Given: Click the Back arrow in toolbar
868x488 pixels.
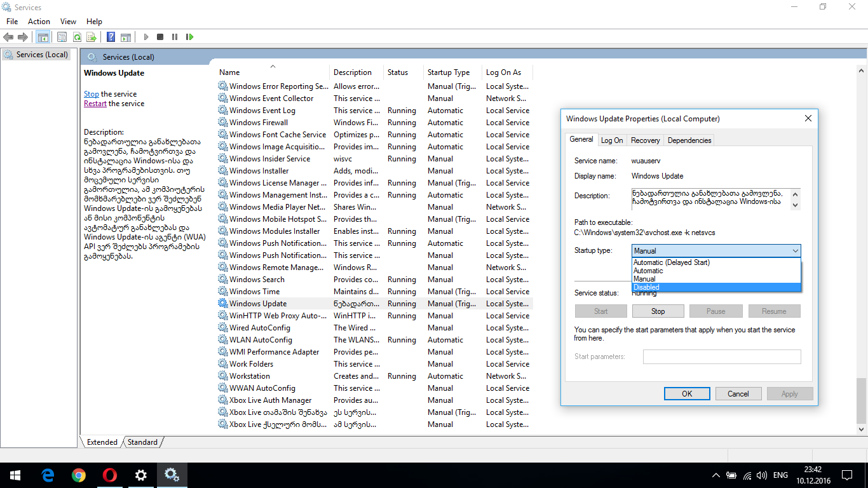Looking at the screenshot, I should pos(8,37).
